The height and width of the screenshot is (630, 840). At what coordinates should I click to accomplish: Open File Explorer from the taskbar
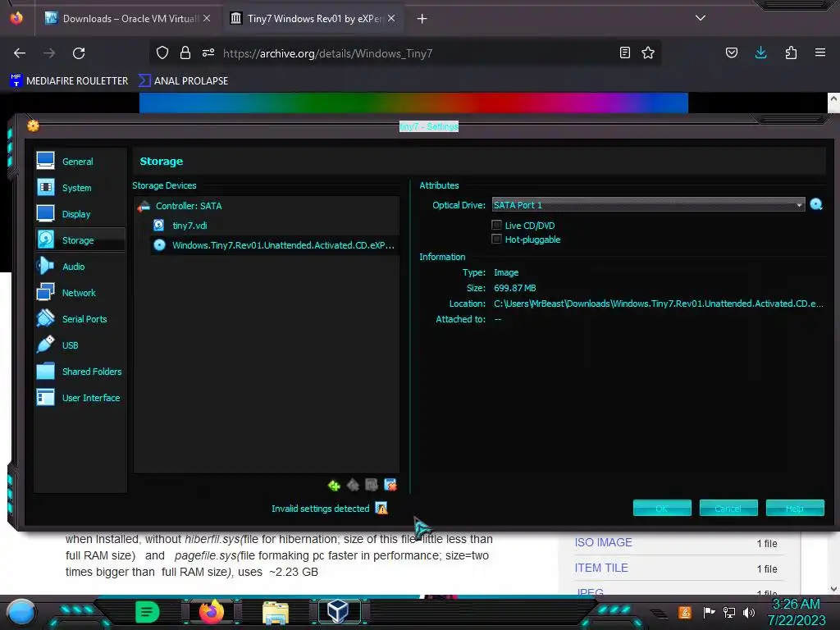coord(276,613)
